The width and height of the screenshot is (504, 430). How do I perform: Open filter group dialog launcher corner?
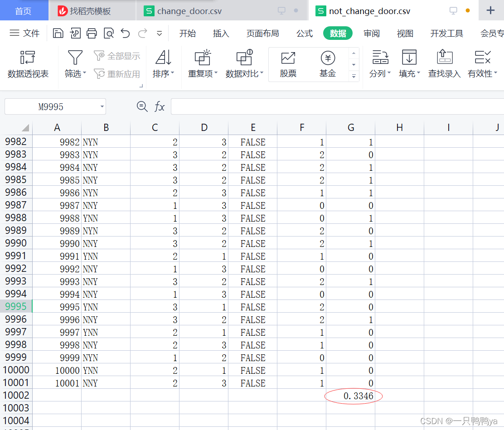pyautogui.click(x=141, y=86)
